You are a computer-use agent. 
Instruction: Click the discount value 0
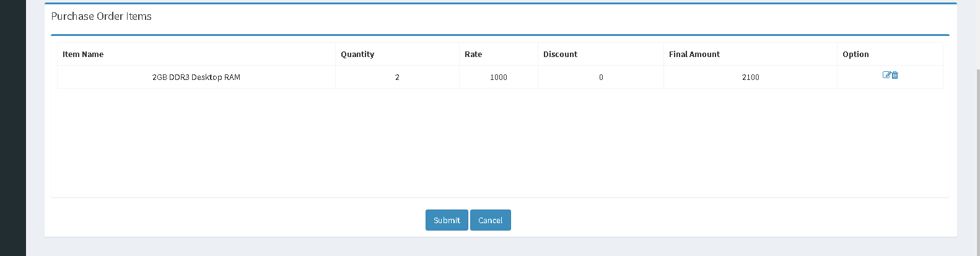point(601,77)
